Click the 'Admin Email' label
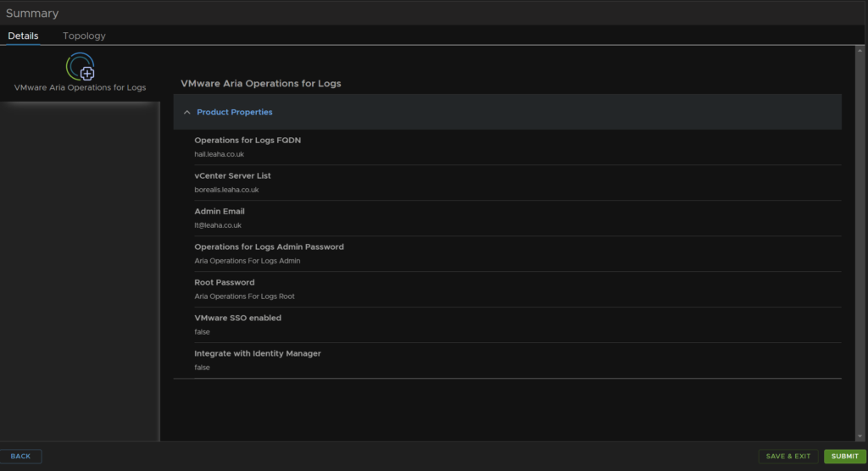868x471 pixels. [x=220, y=211]
